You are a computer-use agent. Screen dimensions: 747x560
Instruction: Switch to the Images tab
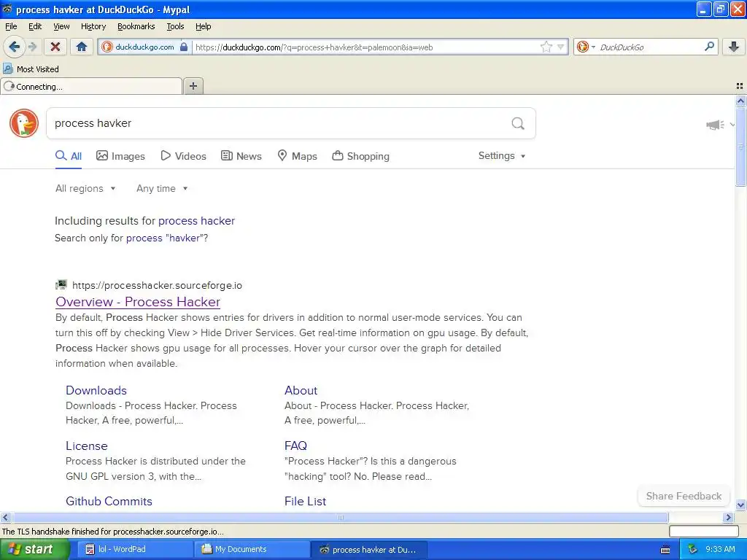[120, 156]
